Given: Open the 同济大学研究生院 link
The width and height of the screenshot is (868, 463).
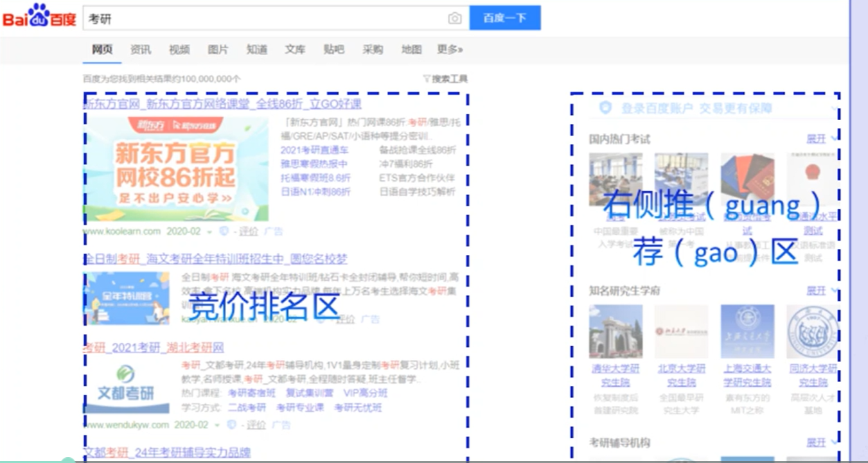Looking at the screenshot, I should (x=813, y=376).
